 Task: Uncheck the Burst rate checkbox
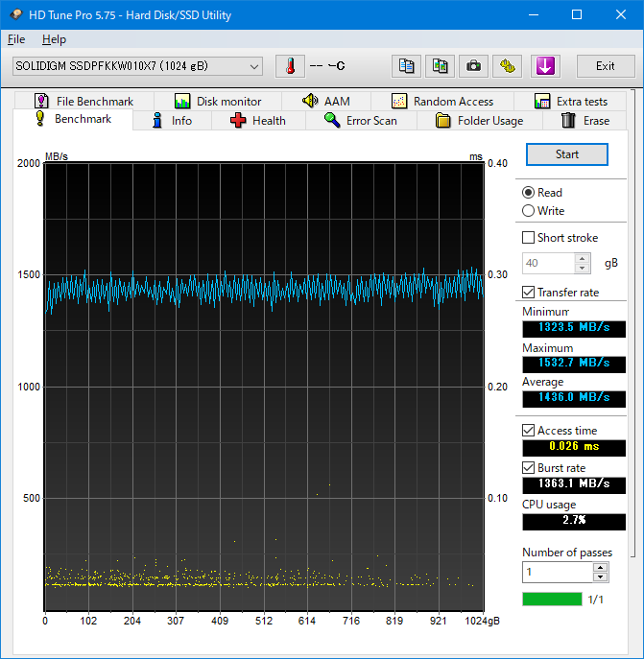[528, 468]
